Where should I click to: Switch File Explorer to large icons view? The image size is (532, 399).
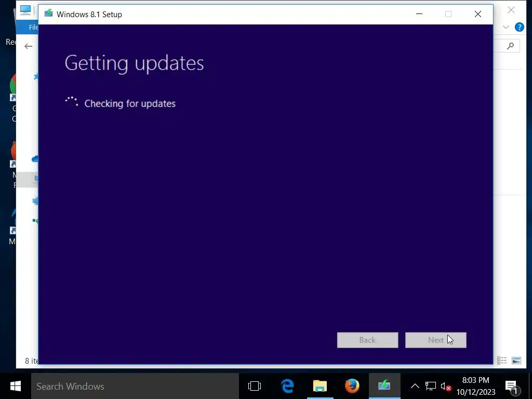(x=516, y=361)
